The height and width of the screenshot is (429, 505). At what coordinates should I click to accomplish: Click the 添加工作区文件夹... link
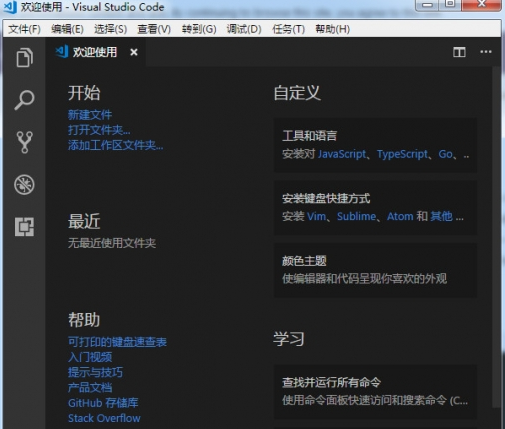pyautogui.click(x=116, y=145)
